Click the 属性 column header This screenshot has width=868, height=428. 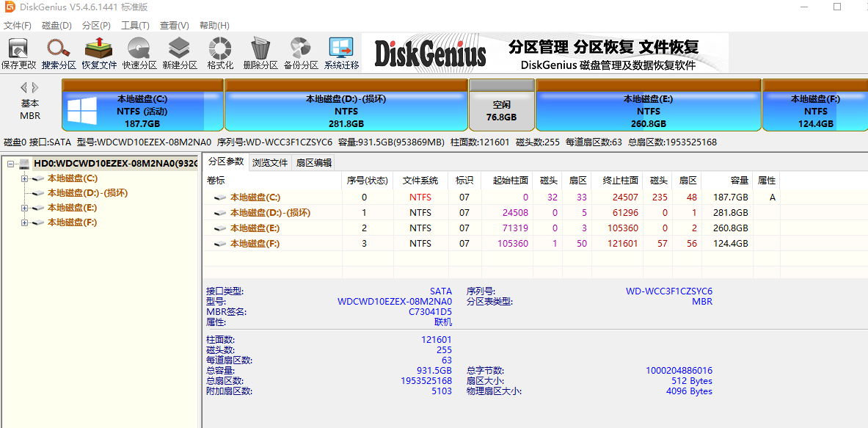(x=767, y=181)
